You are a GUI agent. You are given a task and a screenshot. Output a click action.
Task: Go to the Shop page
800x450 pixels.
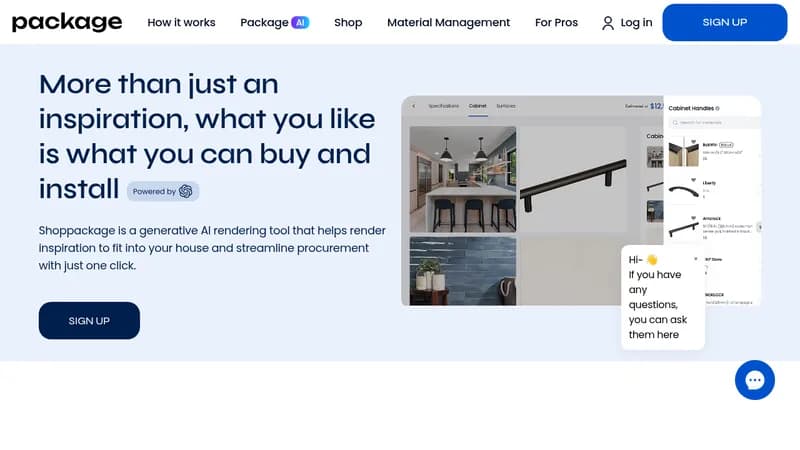pyautogui.click(x=348, y=22)
